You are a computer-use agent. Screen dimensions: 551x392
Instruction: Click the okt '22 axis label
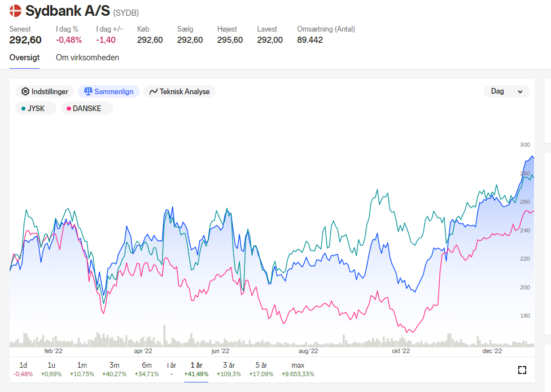(x=401, y=351)
